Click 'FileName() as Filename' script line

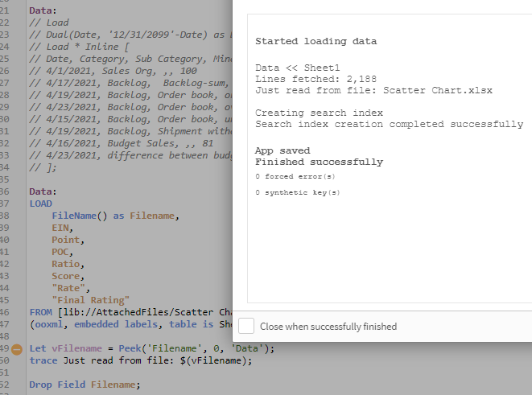coord(115,216)
